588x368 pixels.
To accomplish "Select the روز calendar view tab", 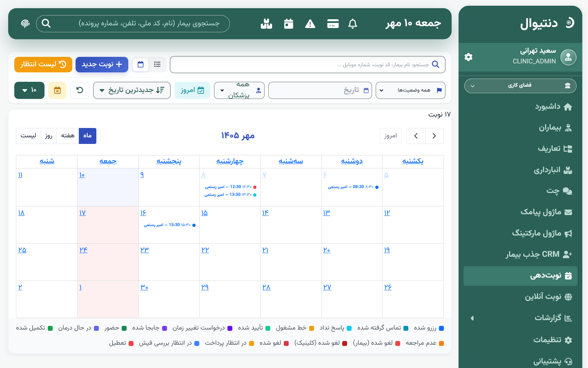I will [x=49, y=136].
